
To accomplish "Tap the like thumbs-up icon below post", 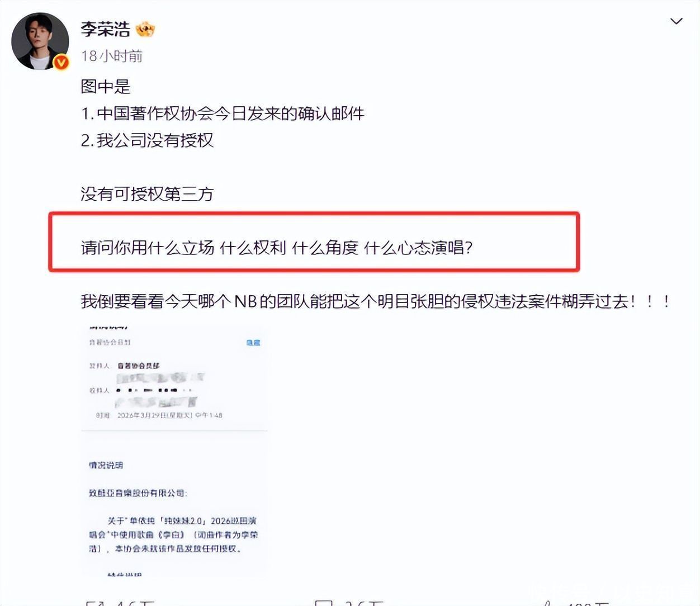I will point(548,603).
